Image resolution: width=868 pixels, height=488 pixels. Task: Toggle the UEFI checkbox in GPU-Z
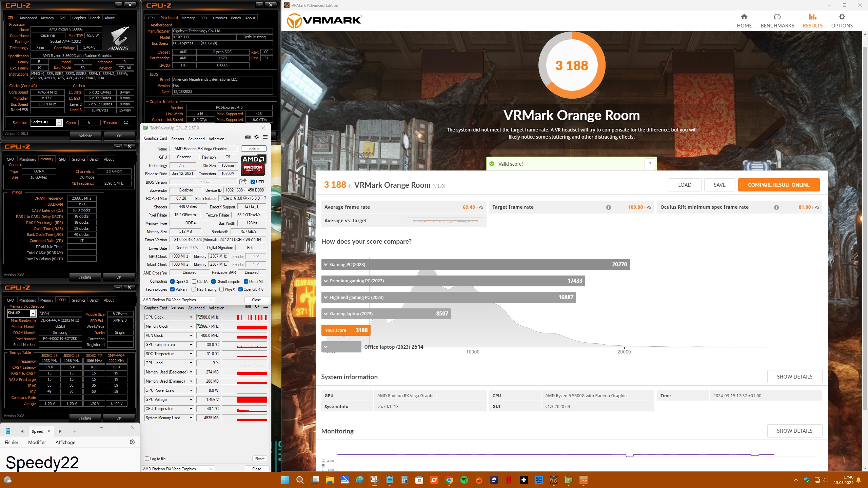[x=253, y=182]
